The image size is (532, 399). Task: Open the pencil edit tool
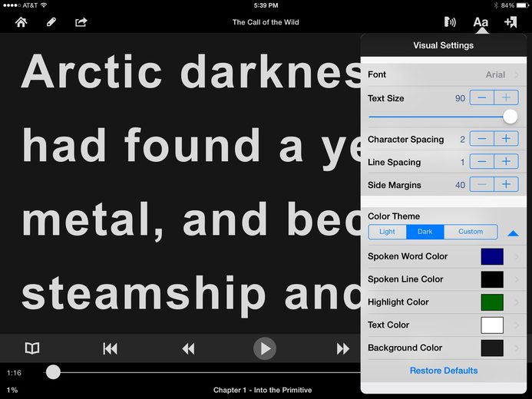click(x=51, y=22)
